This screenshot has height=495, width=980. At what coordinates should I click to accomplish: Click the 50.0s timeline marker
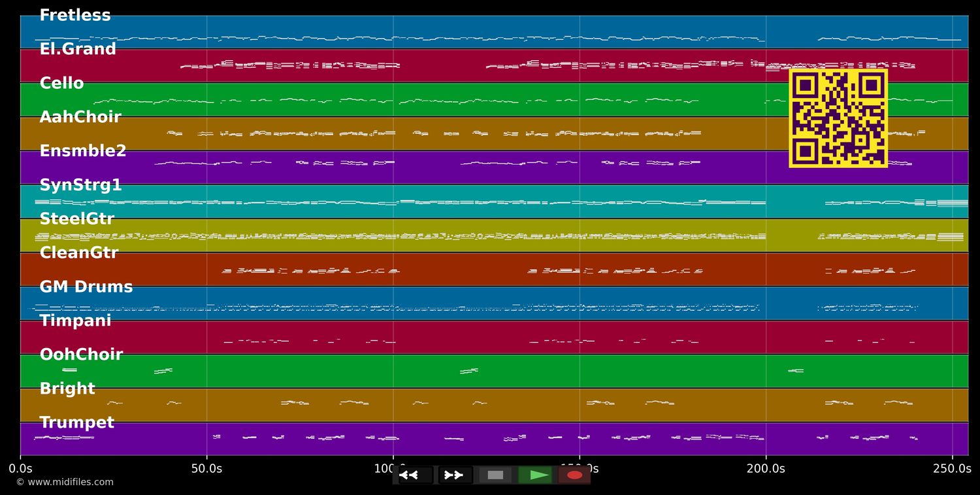click(206, 469)
